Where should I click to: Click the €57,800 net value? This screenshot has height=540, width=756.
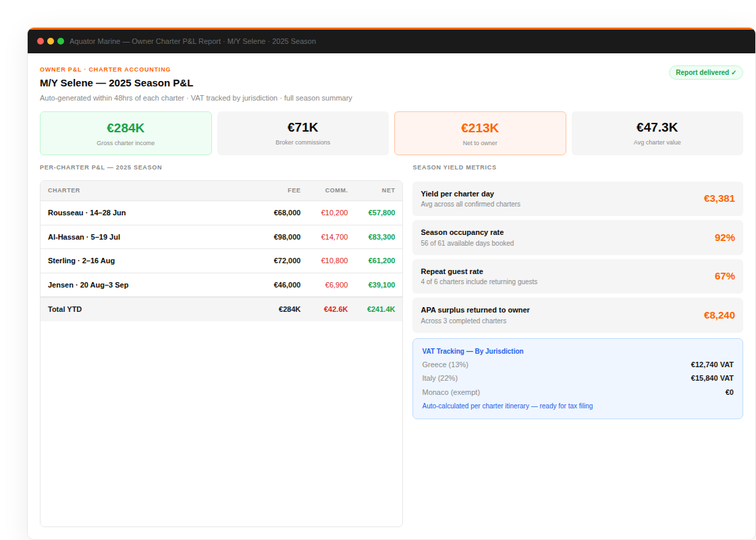point(382,213)
